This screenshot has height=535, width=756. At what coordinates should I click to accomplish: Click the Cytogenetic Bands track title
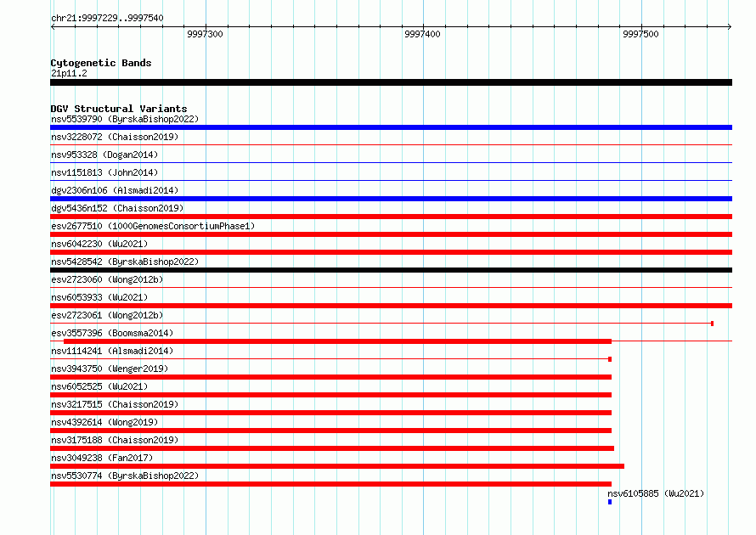pyautogui.click(x=101, y=63)
